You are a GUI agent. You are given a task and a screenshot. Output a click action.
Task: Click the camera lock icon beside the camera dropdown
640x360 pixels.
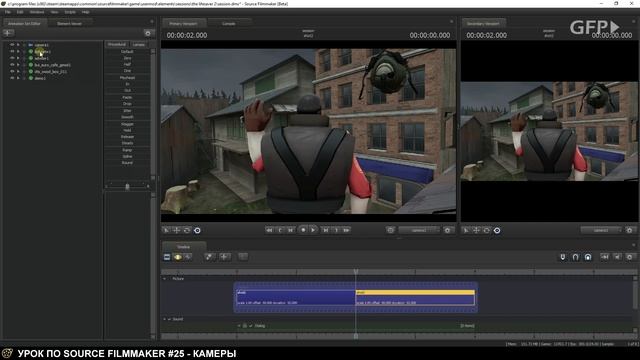click(x=391, y=230)
